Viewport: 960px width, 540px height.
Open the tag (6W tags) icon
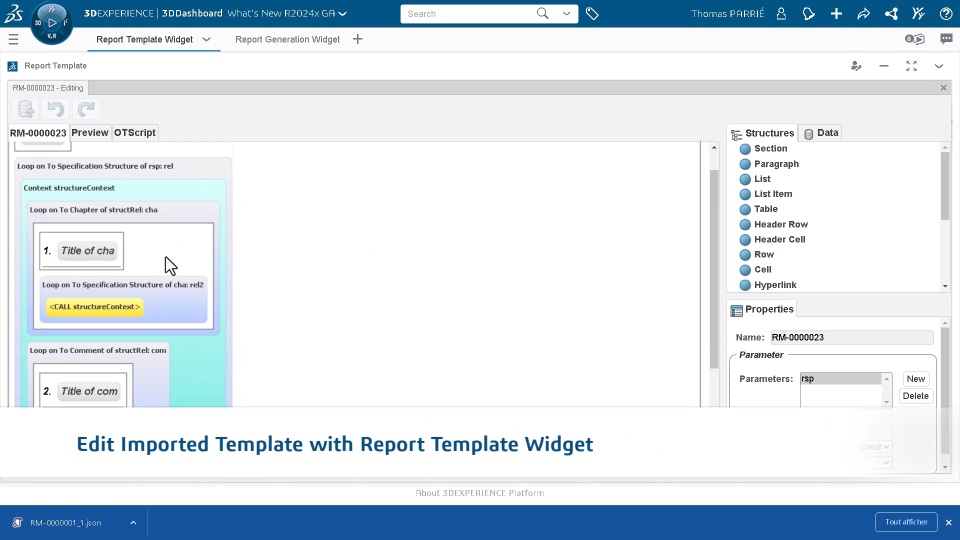coord(592,13)
